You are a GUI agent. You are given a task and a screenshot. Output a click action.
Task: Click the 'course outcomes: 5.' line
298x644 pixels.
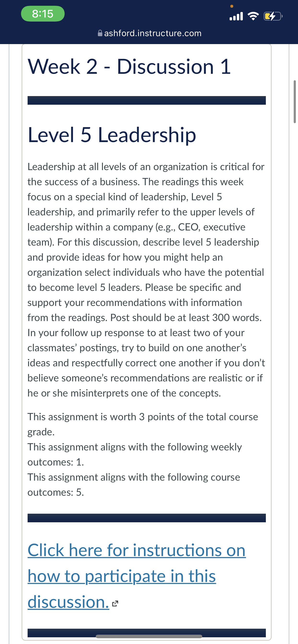pyautogui.click(x=134, y=484)
